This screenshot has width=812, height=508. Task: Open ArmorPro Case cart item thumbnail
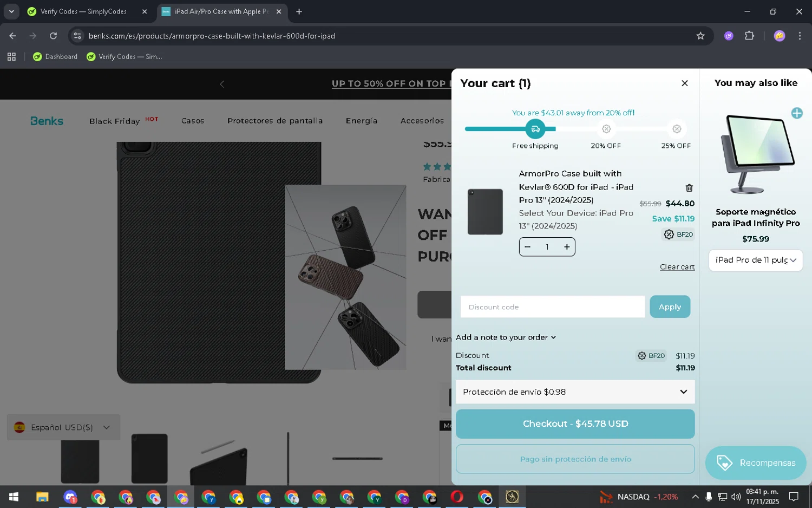click(485, 212)
